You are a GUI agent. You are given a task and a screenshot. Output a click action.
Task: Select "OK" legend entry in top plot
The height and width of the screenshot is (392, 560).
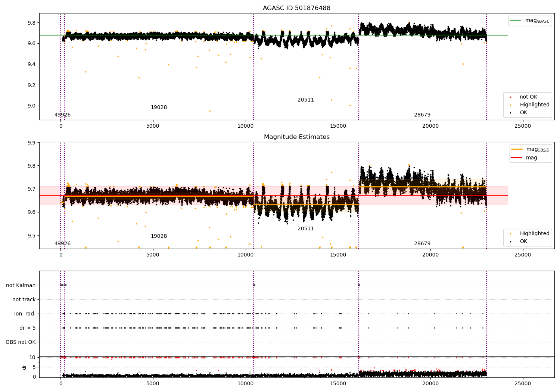click(523, 113)
